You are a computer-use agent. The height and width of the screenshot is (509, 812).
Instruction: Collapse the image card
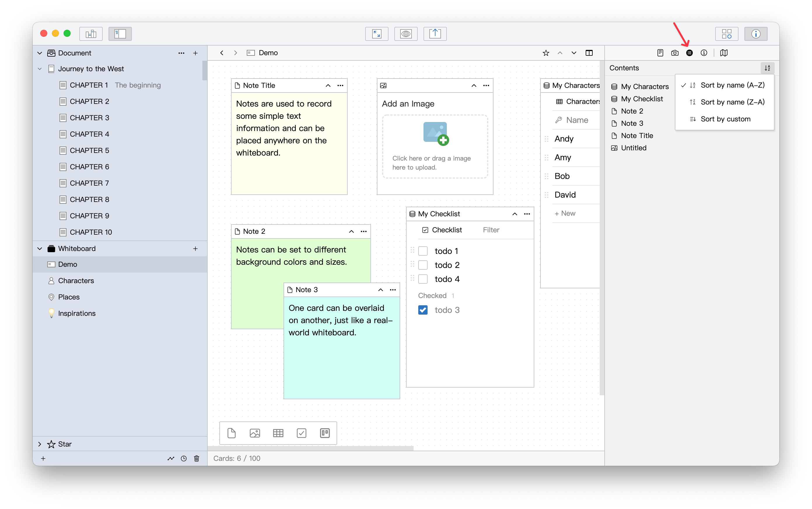coord(474,86)
